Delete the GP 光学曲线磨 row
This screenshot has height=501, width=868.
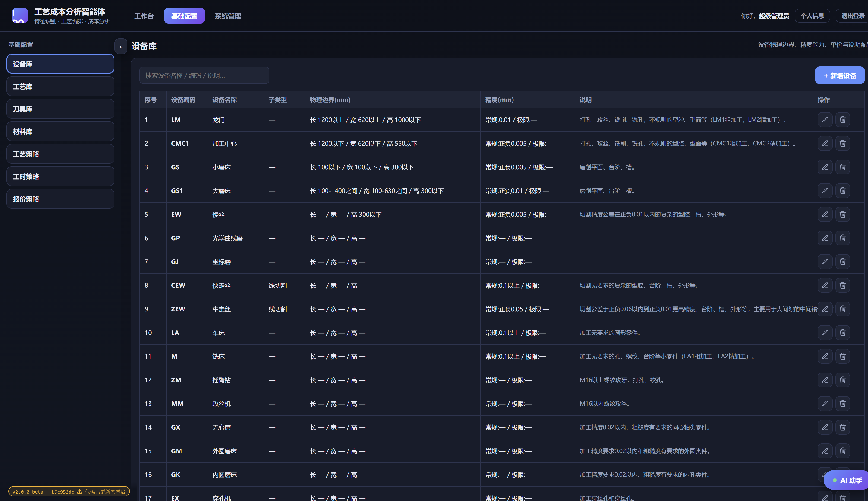pyautogui.click(x=843, y=238)
